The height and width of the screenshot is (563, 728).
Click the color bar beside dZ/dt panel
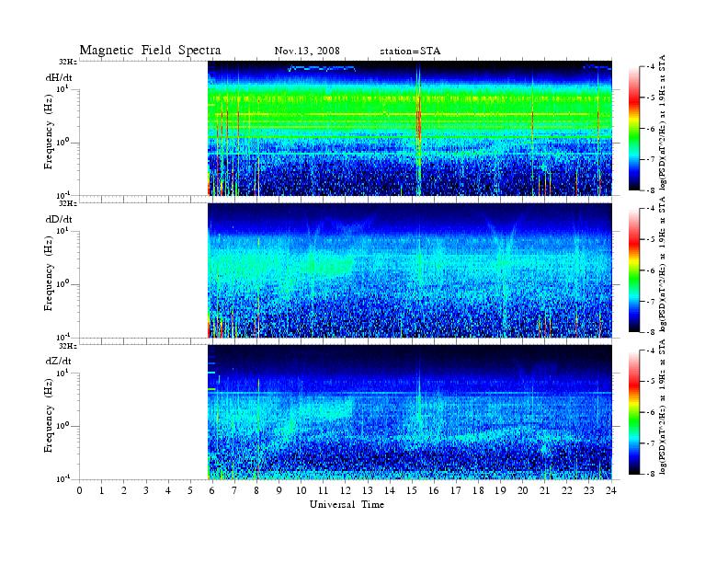633,412
